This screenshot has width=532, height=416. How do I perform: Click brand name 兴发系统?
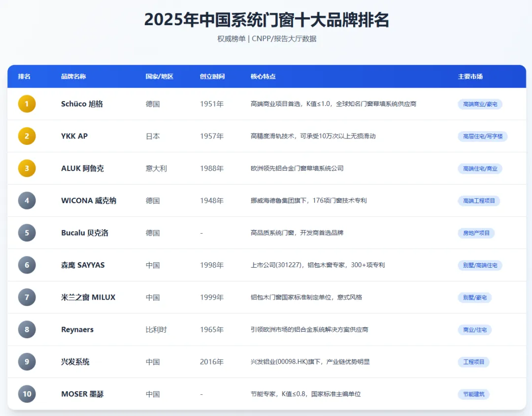point(75,362)
